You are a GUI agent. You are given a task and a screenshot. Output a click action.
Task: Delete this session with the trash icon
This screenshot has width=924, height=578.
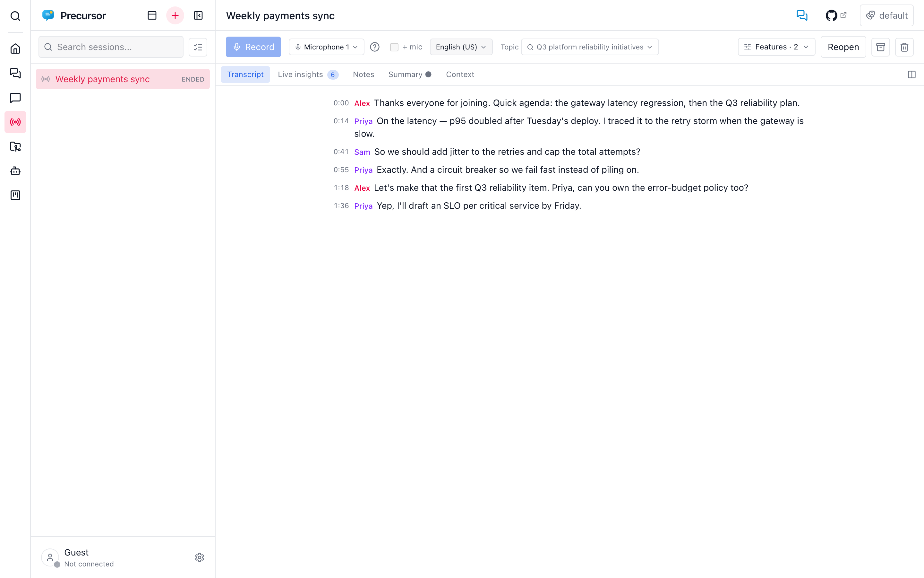[x=904, y=47]
